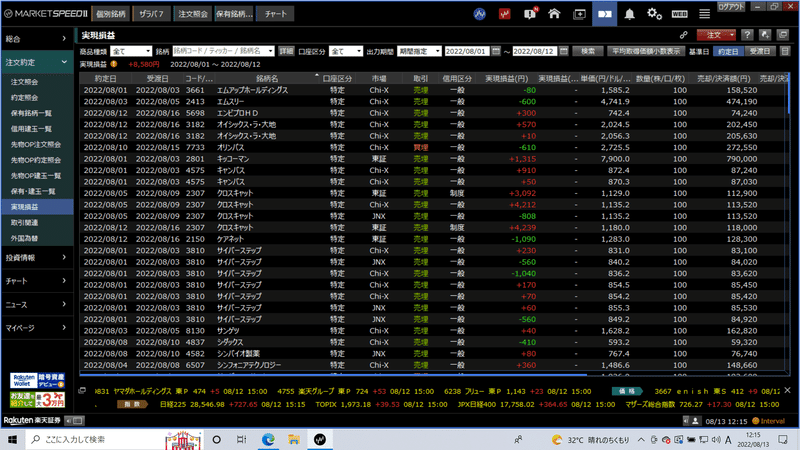Viewport: 800px width, 450px height.
Task: Open the 口座区分 dropdown
Action: [x=345, y=52]
